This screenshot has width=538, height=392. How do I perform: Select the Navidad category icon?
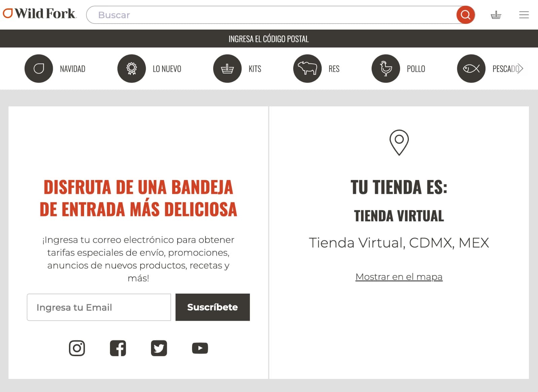tap(39, 68)
